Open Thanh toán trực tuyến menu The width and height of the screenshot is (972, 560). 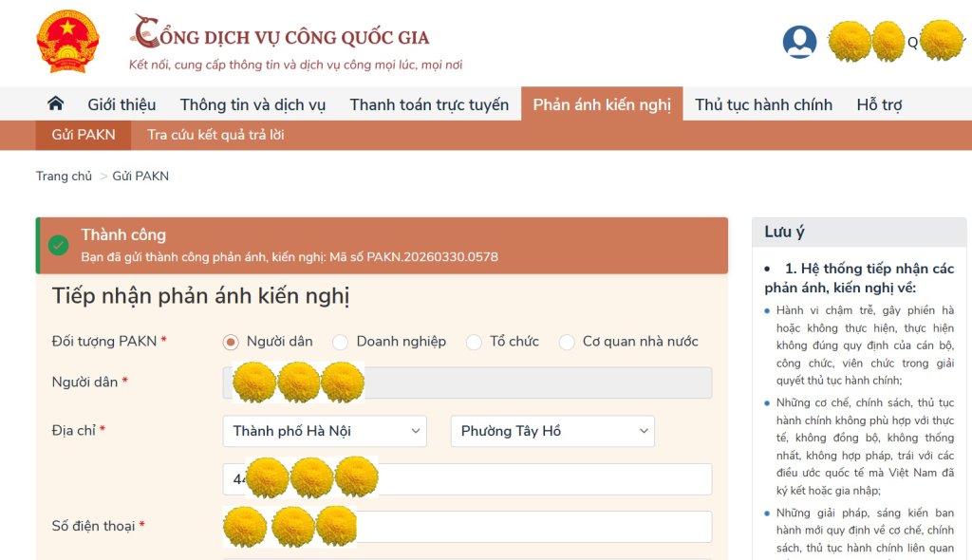pyautogui.click(x=429, y=104)
